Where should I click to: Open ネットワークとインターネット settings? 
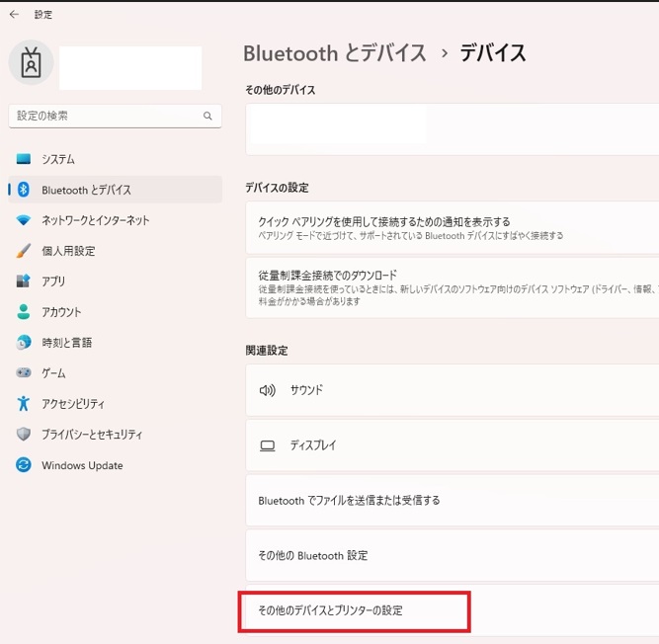pyautogui.click(x=96, y=220)
